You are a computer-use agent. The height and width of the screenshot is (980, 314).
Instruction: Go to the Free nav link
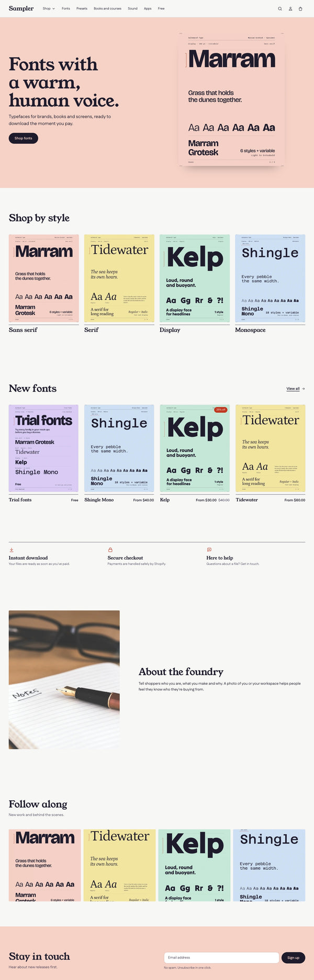click(x=161, y=8)
